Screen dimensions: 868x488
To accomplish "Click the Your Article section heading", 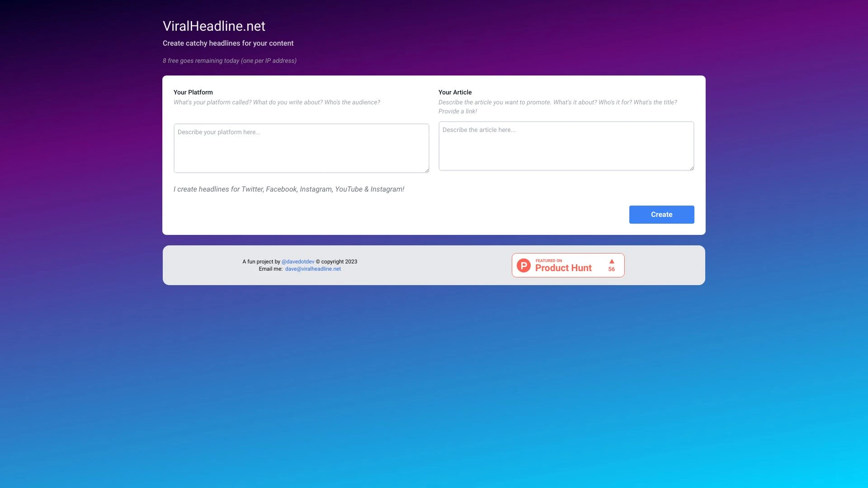I will coord(455,92).
